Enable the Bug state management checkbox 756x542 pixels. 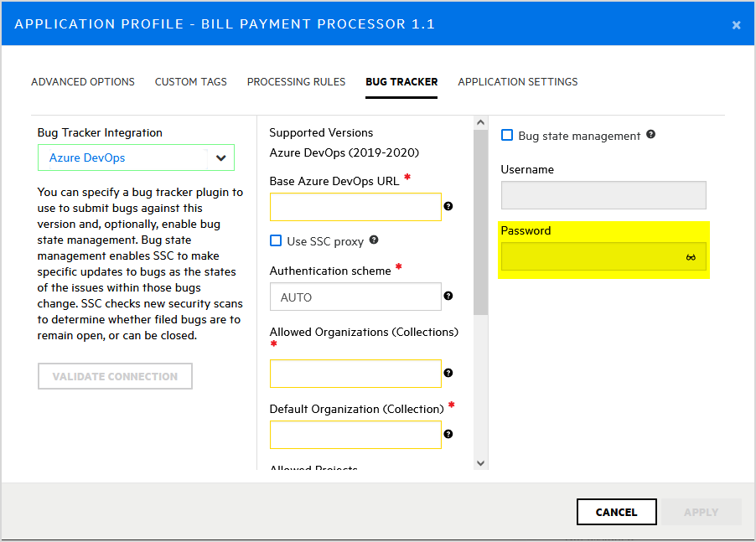pyautogui.click(x=507, y=136)
